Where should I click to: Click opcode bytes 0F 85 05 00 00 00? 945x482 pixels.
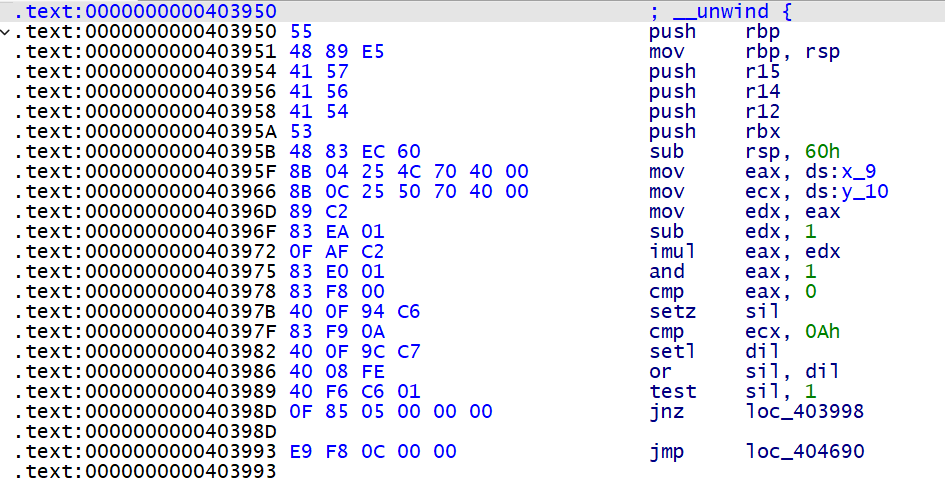[x=391, y=412]
